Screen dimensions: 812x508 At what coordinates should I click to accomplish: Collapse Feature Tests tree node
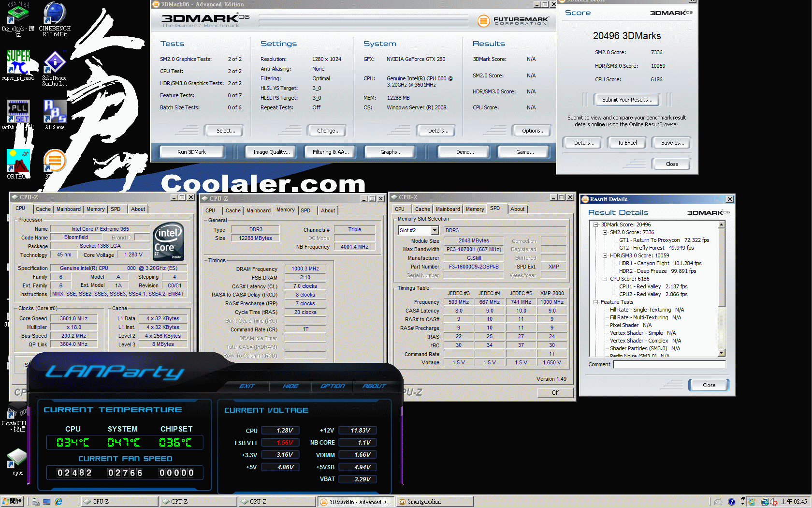coord(596,302)
